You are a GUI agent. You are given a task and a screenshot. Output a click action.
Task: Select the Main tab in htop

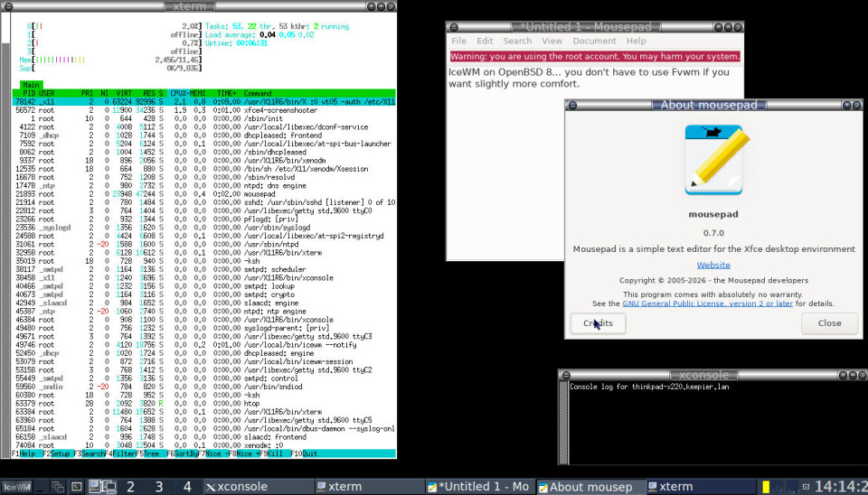31,85
